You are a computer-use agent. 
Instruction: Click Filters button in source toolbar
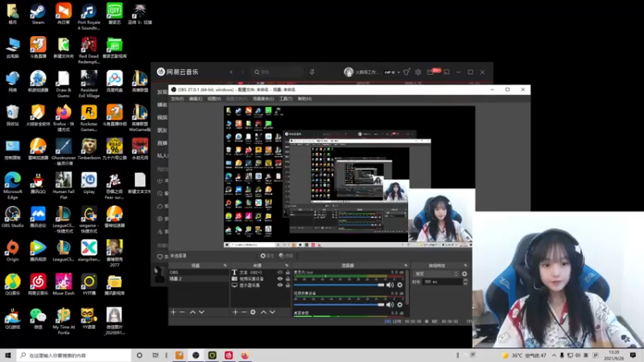pyautogui.click(x=286, y=256)
